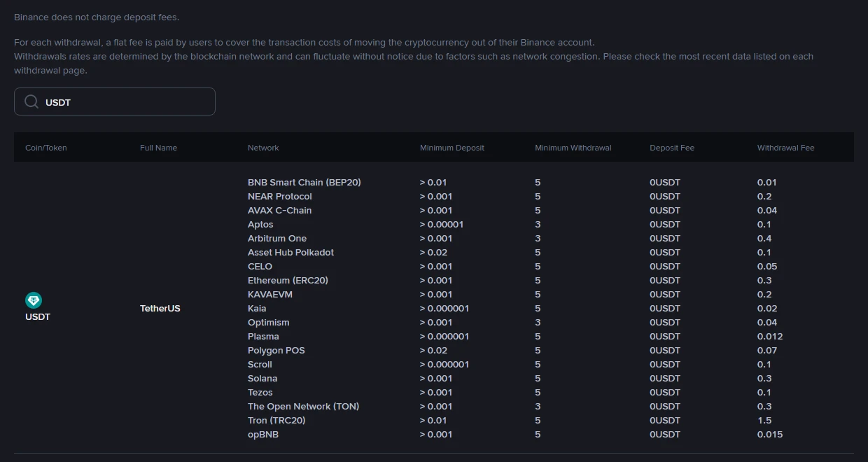This screenshot has width=868, height=462.
Task: Click BEP20 withdrawal fee 0.01
Action: coord(767,183)
